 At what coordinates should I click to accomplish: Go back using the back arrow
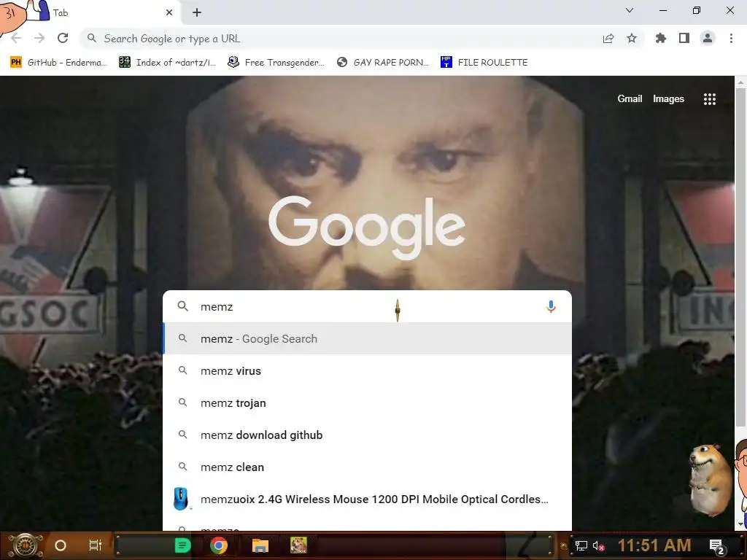pyautogui.click(x=16, y=38)
